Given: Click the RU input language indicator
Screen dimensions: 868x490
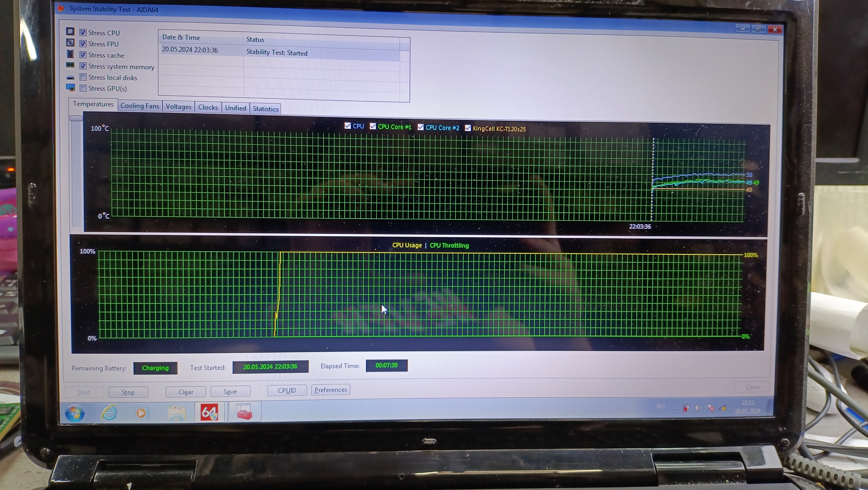Looking at the screenshot, I should 660,406.
